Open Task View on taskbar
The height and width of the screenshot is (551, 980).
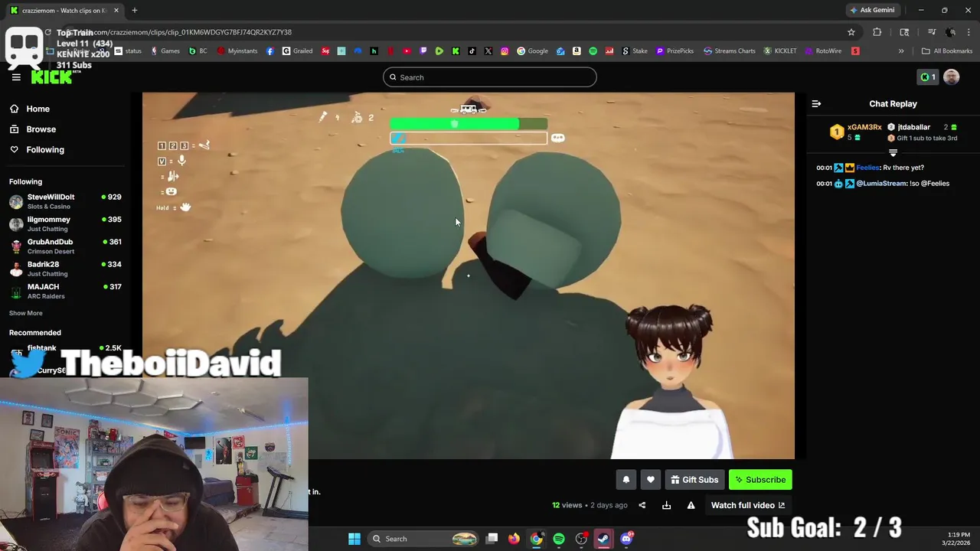point(492,539)
